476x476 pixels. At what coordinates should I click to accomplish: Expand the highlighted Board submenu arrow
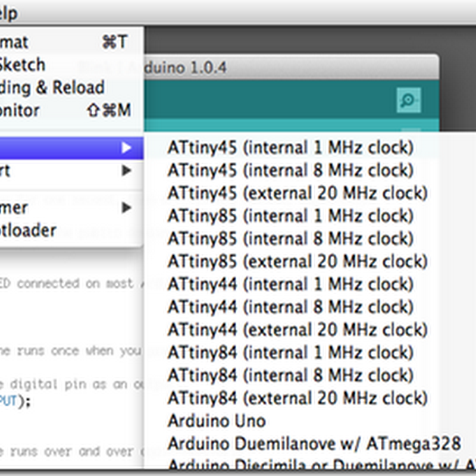pos(126,148)
